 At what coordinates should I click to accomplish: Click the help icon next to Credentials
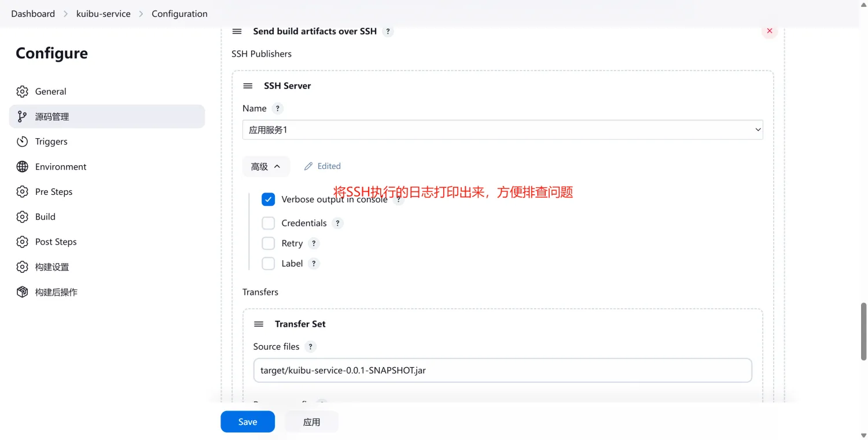(x=338, y=223)
